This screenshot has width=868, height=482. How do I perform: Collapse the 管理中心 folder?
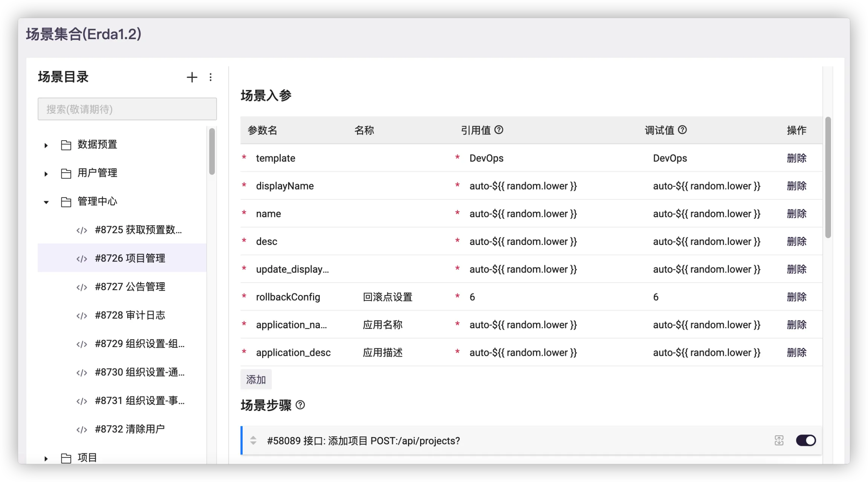point(46,202)
